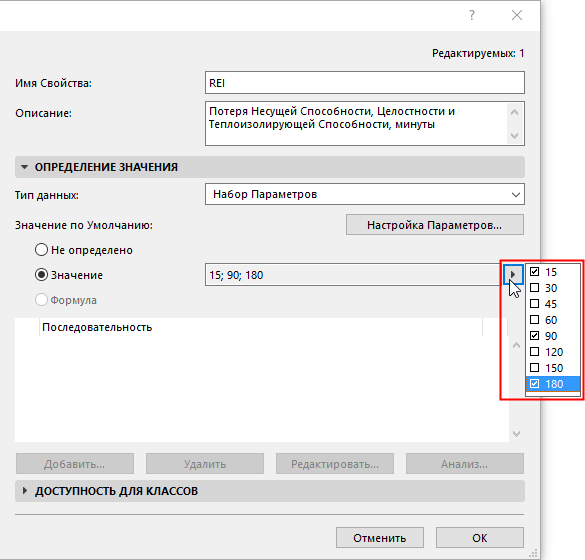Click description scrollbar down arrow

point(514,135)
